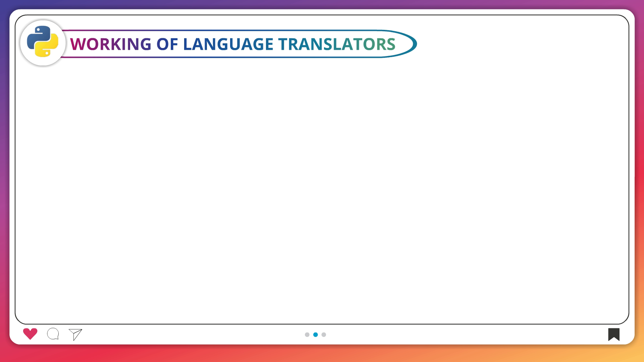Click the word OF in the title
Screen dimensions: 644x362
167,44
